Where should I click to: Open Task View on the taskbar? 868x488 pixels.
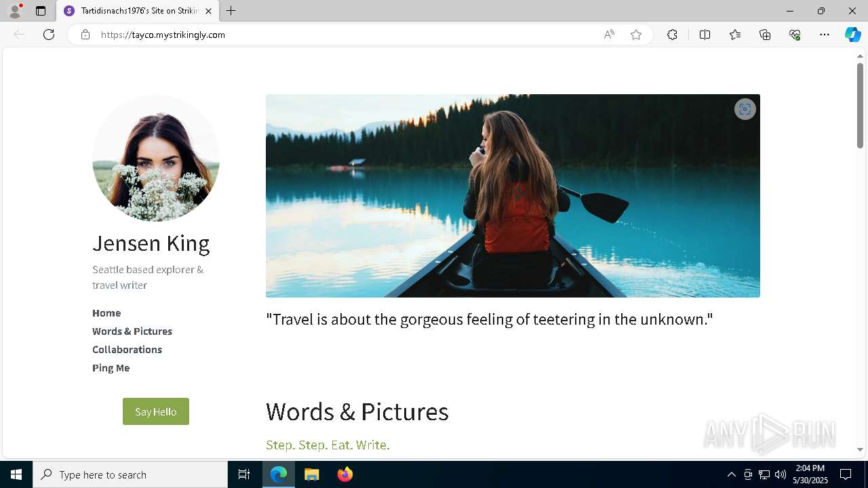pos(244,474)
